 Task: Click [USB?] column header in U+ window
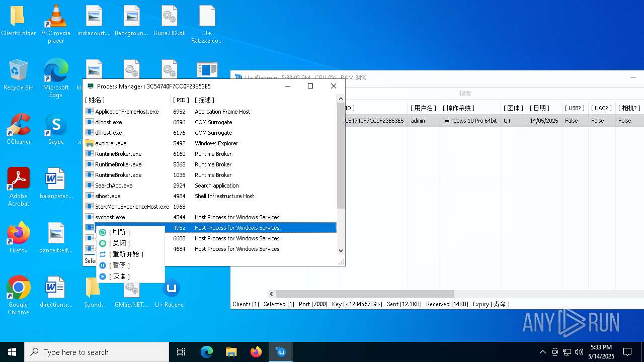coord(575,108)
